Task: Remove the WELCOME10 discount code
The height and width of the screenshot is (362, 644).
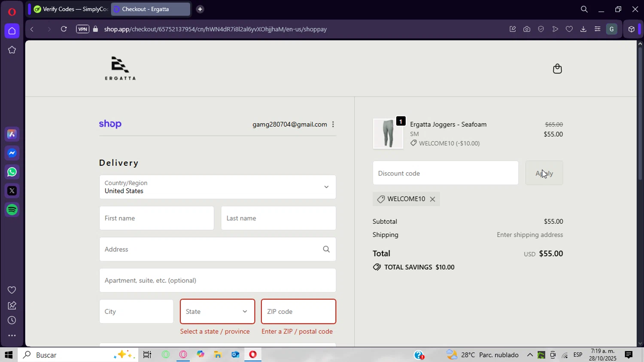Action: tap(432, 199)
